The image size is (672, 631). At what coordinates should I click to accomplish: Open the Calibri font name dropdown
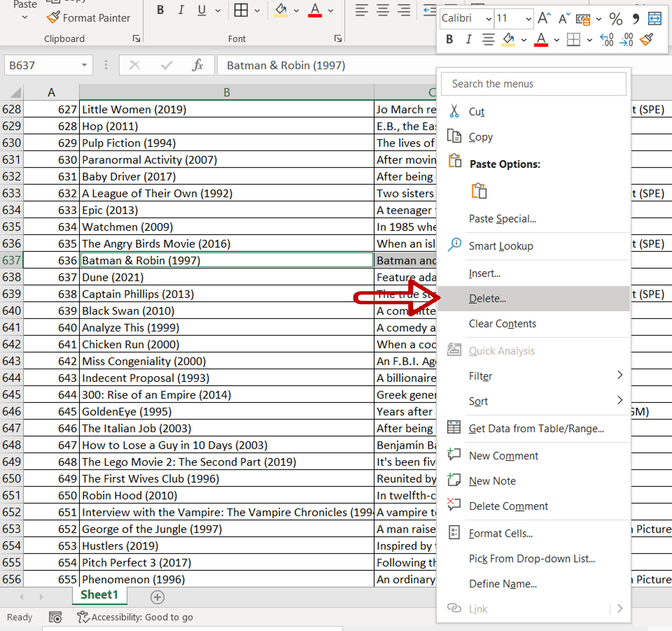pyautogui.click(x=489, y=19)
